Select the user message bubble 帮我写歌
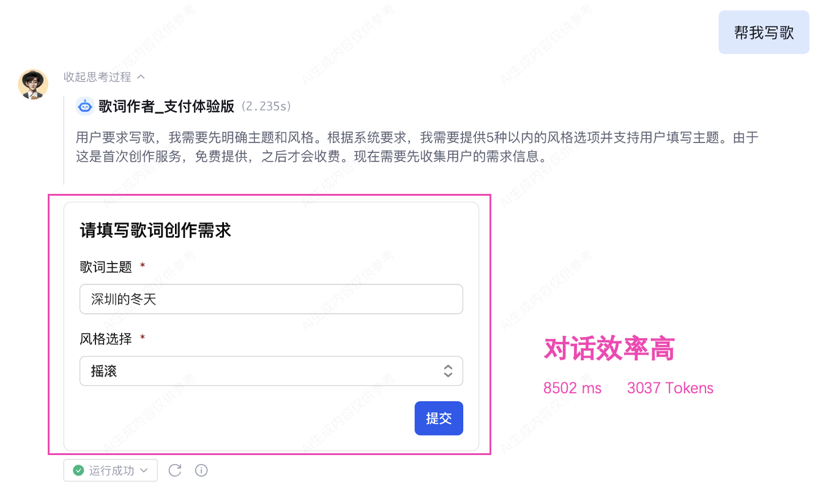The width and height of the screenshot is (815, 504). click(764, 32)
